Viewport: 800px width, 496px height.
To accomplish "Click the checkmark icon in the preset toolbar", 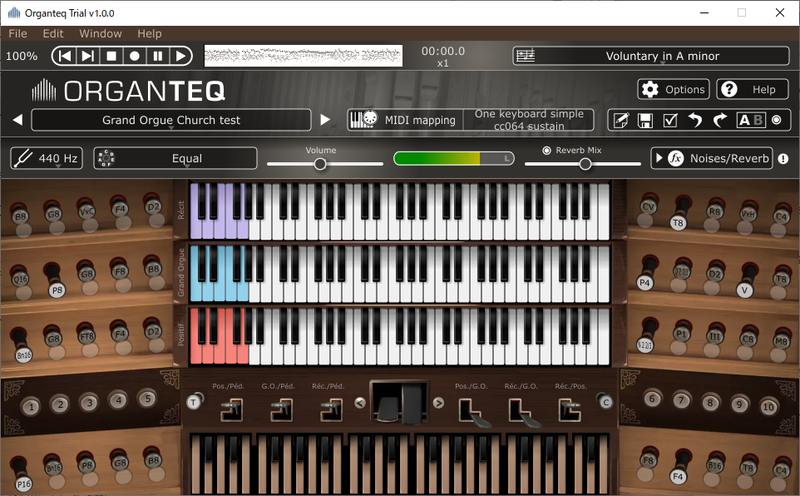I will pyautogui.click(x=670, y=120).
